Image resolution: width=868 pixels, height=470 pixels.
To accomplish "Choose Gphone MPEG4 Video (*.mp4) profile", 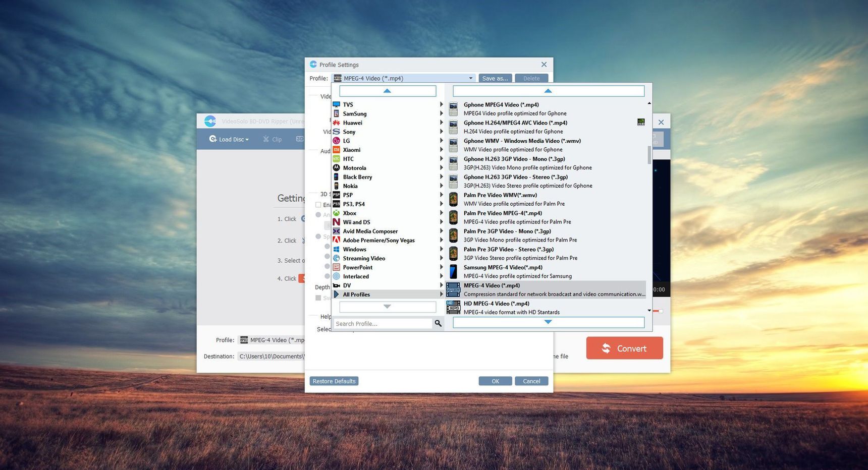I will (546, 109).
